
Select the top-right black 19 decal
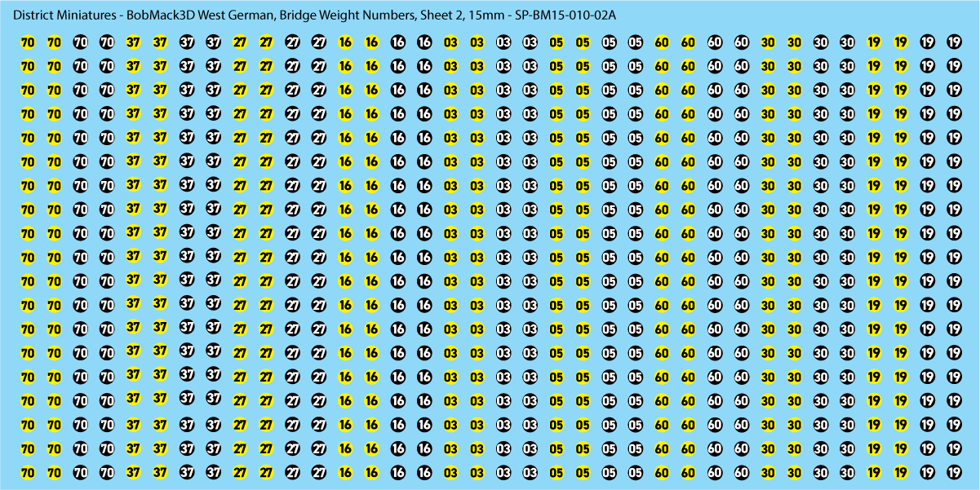[x=953, y=42]
